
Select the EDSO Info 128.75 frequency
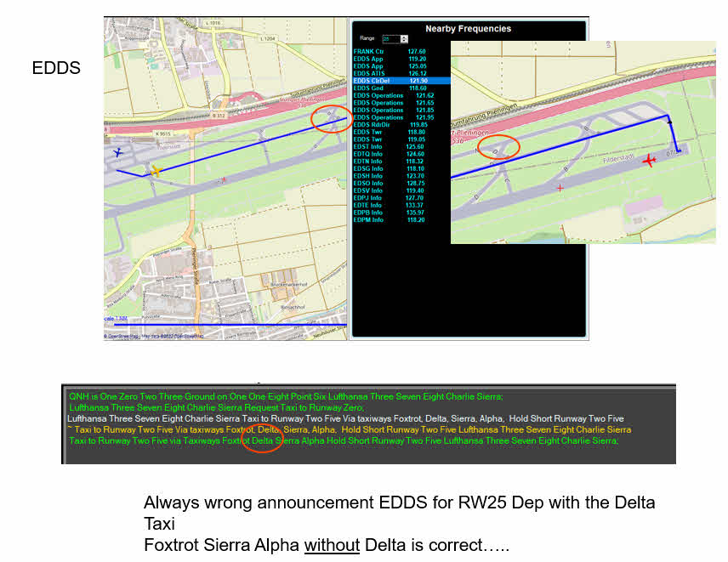(x=389, y=184)
